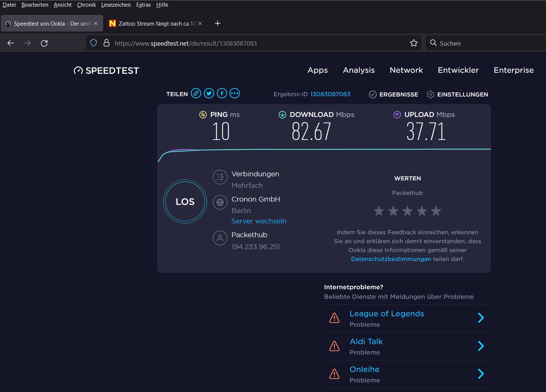The width and height of the screenshot is (546, 392).
Task: Click the Ergebnisse label
Action: (x=399, y=95)
